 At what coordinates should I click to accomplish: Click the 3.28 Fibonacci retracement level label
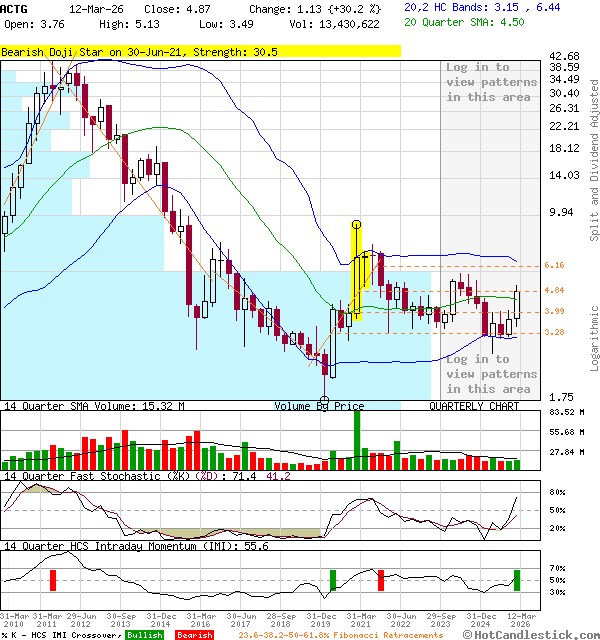pyautogui.click(x=556, y=332)
